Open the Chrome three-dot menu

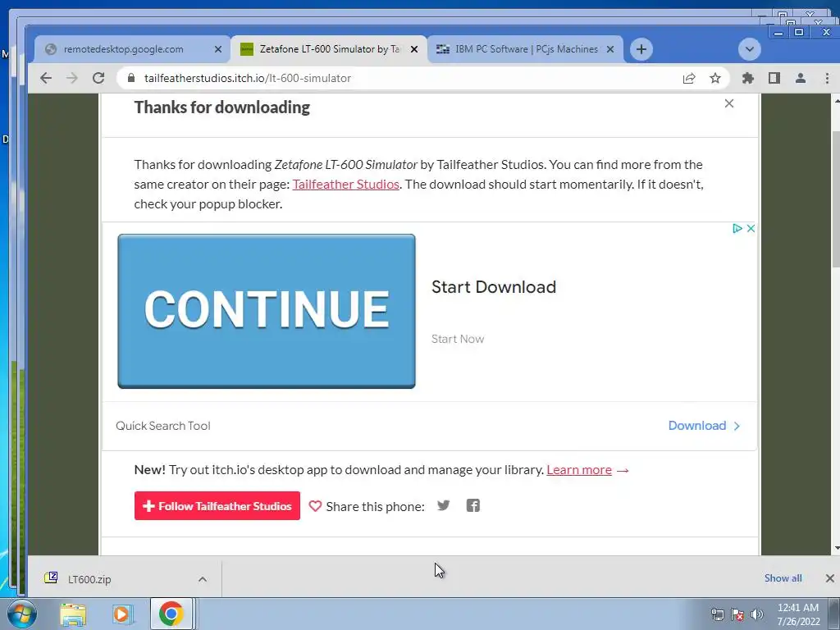tap(827, 78)
